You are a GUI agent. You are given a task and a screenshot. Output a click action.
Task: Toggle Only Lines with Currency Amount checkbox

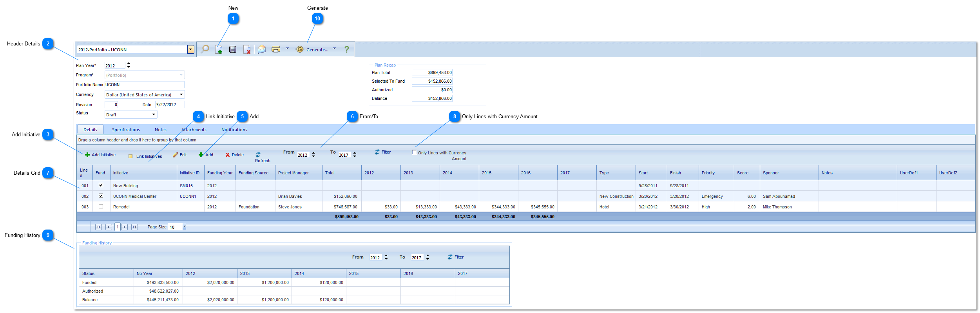pos(414,152)
